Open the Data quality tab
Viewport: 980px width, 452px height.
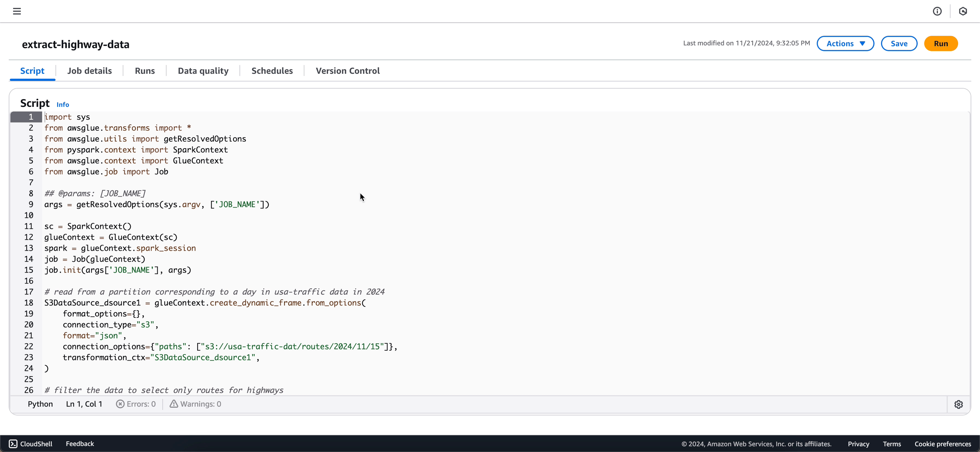pyautogui.click(x=203, y=70)
